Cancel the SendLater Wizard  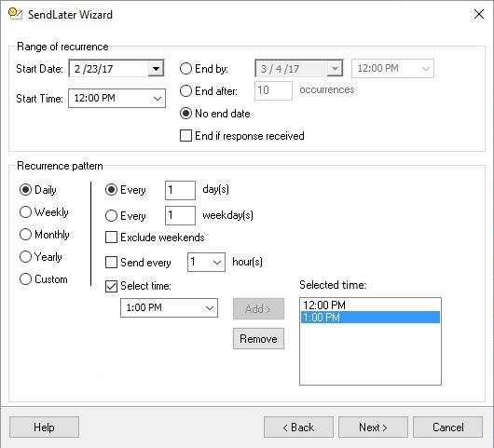447,428
